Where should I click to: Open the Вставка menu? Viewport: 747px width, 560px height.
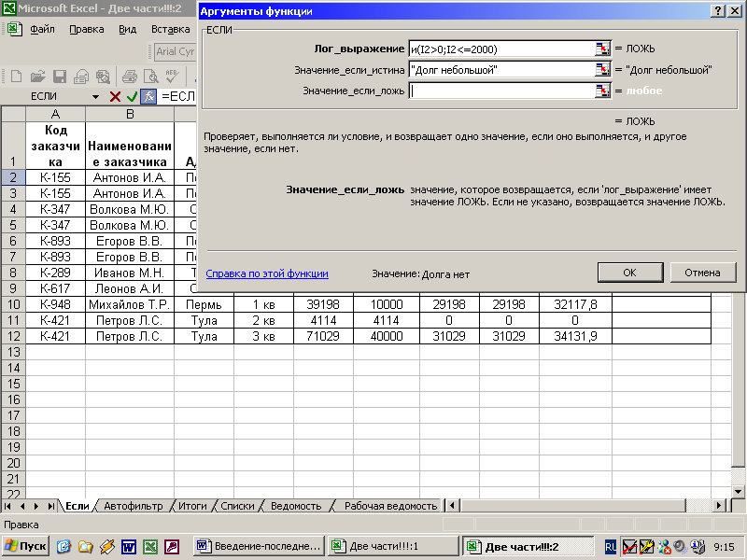tap(170, 29)
